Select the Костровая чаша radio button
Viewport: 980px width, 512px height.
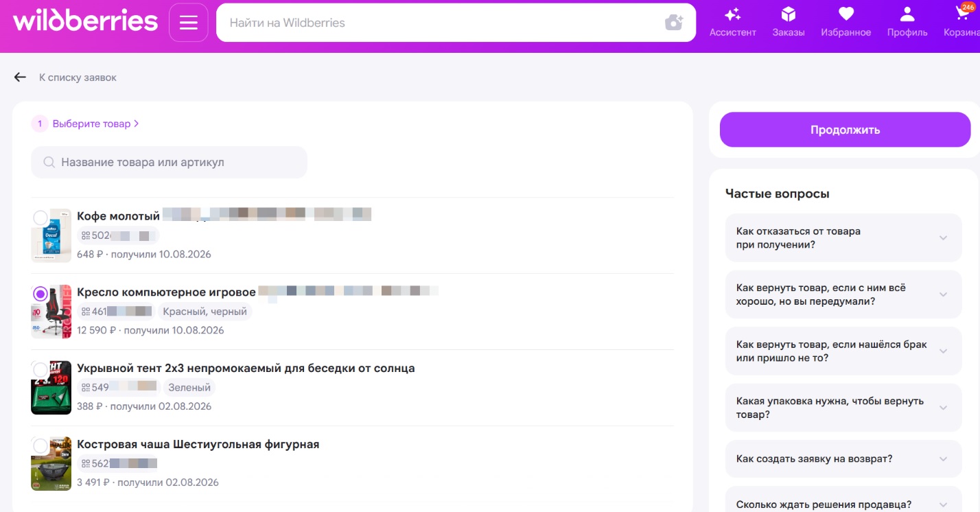[x=40, y=446]
